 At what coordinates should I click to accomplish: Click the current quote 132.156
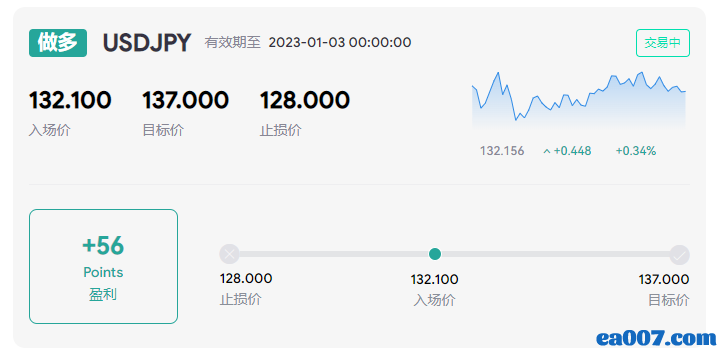[502, 151]
